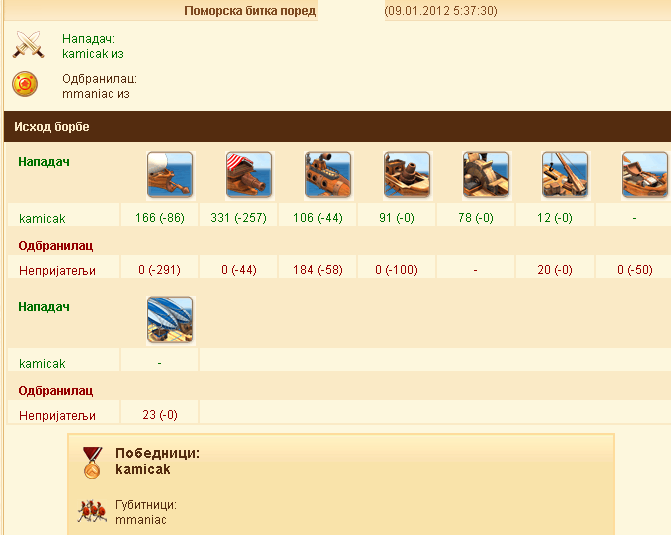671x535 pixels.
Task: Click the cell showing 331 (-257)
Action: tap(238, 218)
